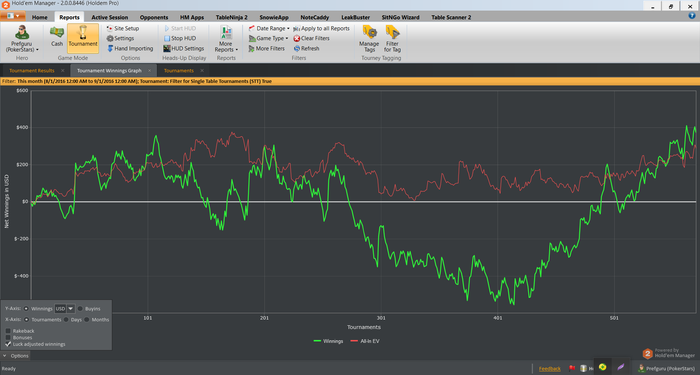Close the Tournament Results tab
700x375 pixels.
(x=62, y=71)
